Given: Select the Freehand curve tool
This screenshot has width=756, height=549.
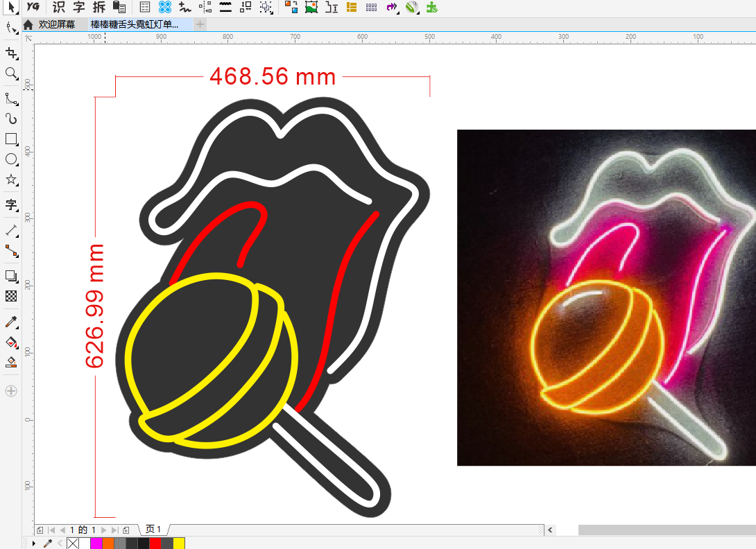Looking at the screenshot, I should [11, 99].
